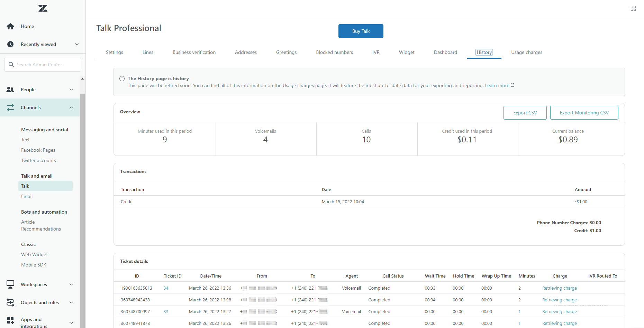Open ticket ID 34 link
Screen dimensions: 644x328
pos(166,288)
